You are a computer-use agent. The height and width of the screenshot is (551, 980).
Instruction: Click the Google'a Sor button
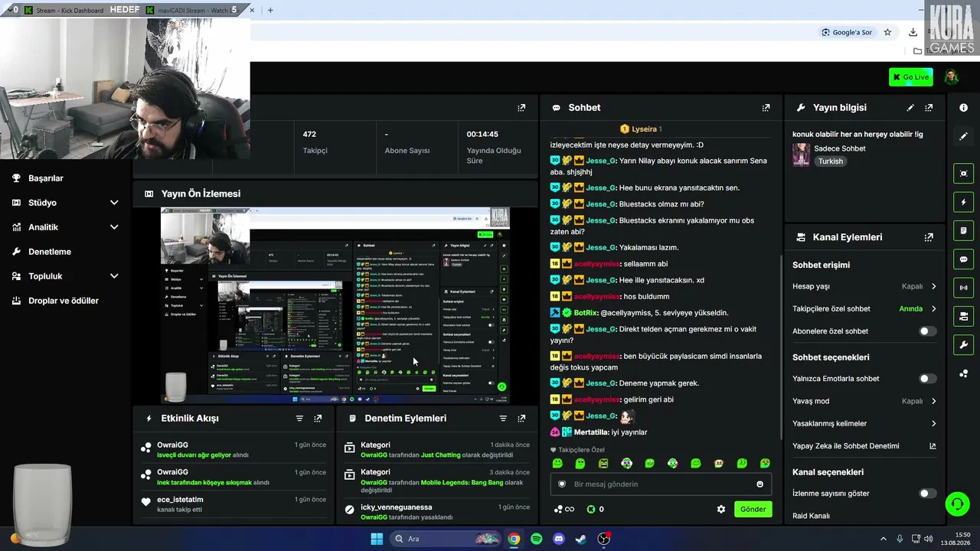click(847, 32)
